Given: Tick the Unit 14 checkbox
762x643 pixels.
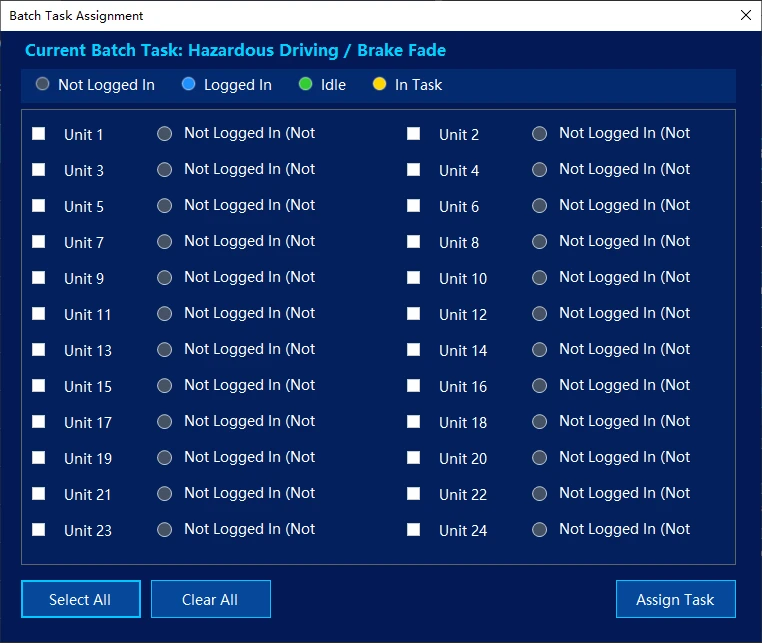Looking at the screenshot, I should [x=414, y=349].
